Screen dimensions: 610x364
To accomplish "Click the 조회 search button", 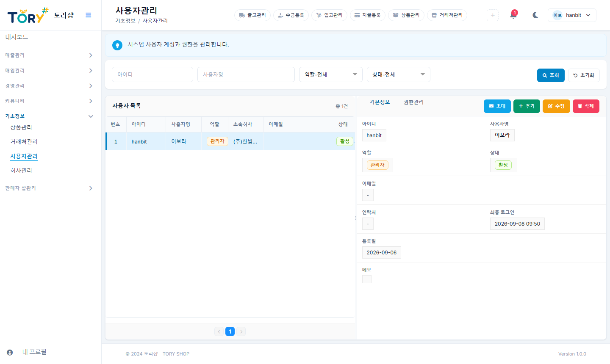I will point(551,75).
